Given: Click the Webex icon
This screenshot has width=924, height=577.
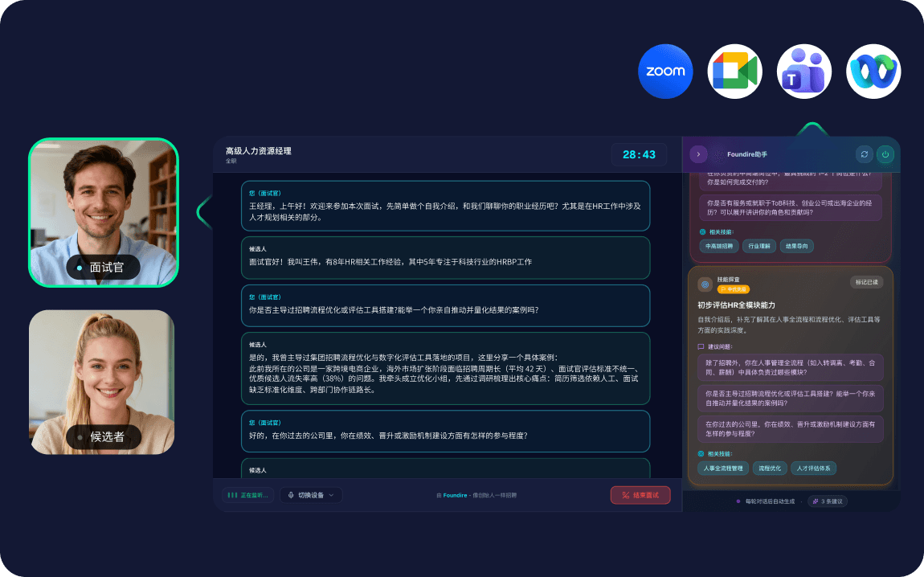Looking at the screenshot, I should point(873,72).
